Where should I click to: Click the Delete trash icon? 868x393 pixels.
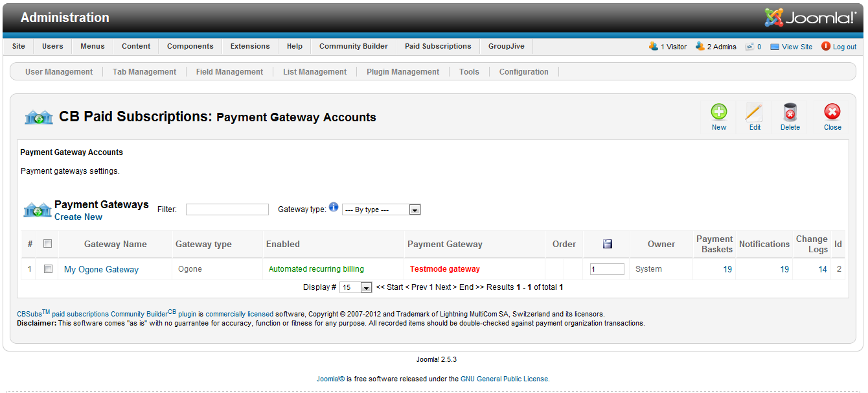790,112
